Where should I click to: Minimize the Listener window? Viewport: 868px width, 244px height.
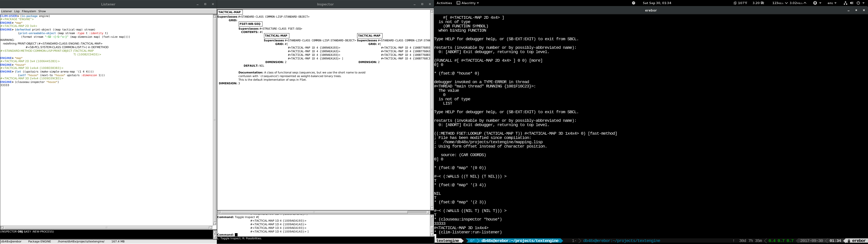198,4
